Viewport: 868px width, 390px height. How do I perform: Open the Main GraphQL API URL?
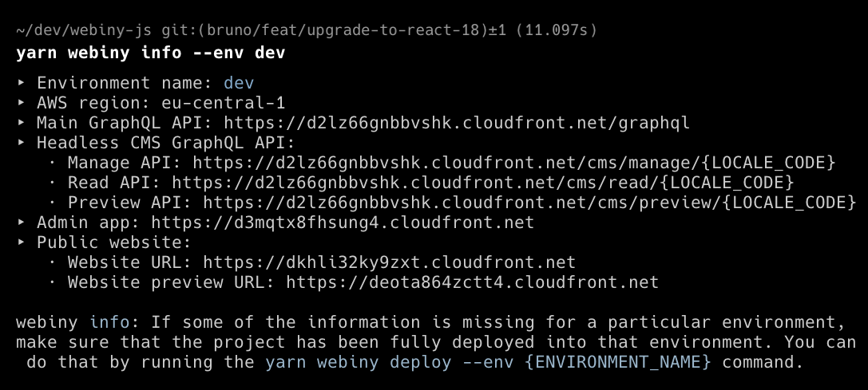click(456, 123)
